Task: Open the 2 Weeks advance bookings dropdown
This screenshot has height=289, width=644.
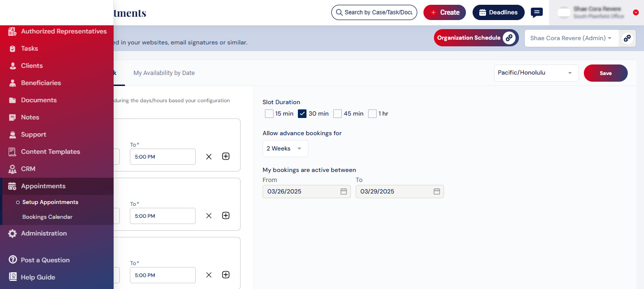Action: pyautogui.click(x=285, y=149)
